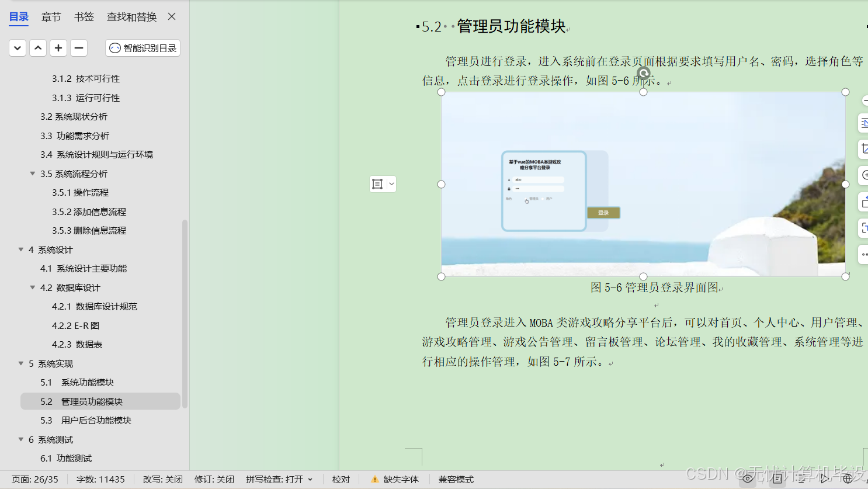Viewport: 868px width, 489px height.
Task: Click the full-screen presentation icon in status bar
Action: click(825, 478)
